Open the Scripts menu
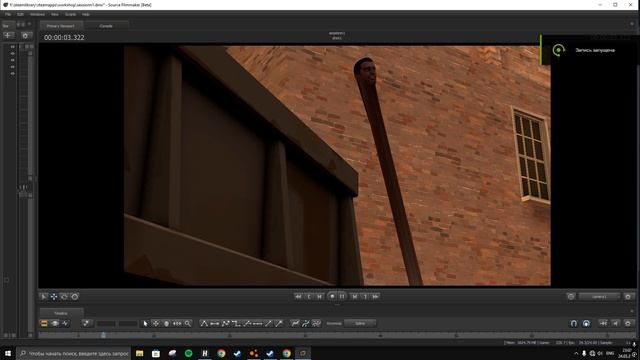The image size is (640, 360). (x=70, y=14)
